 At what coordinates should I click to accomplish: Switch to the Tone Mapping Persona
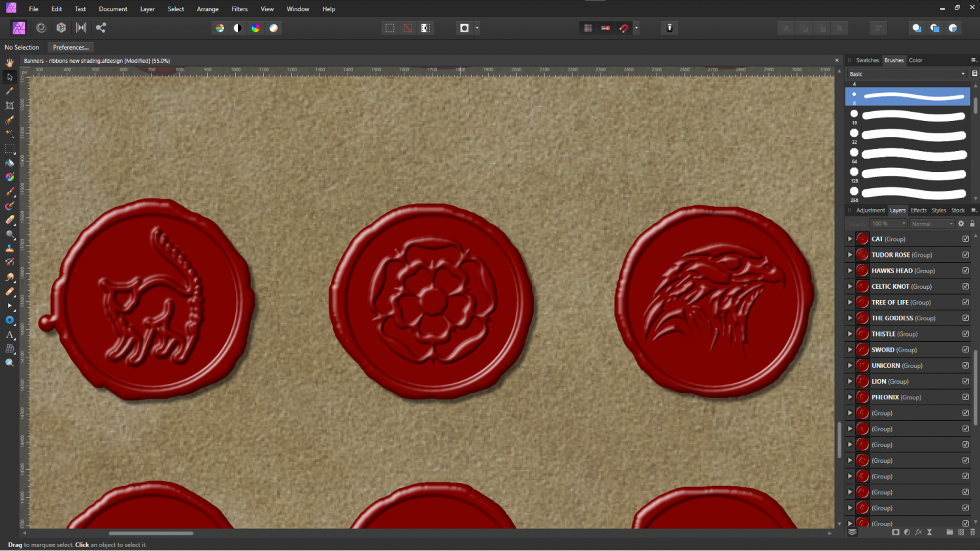81,27
